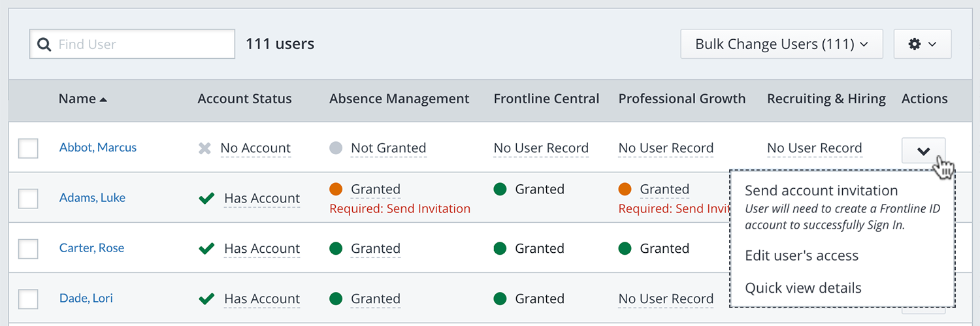Open the gear settings menu
This screenshot has height=326, width=980.
[x=922, y=44]
